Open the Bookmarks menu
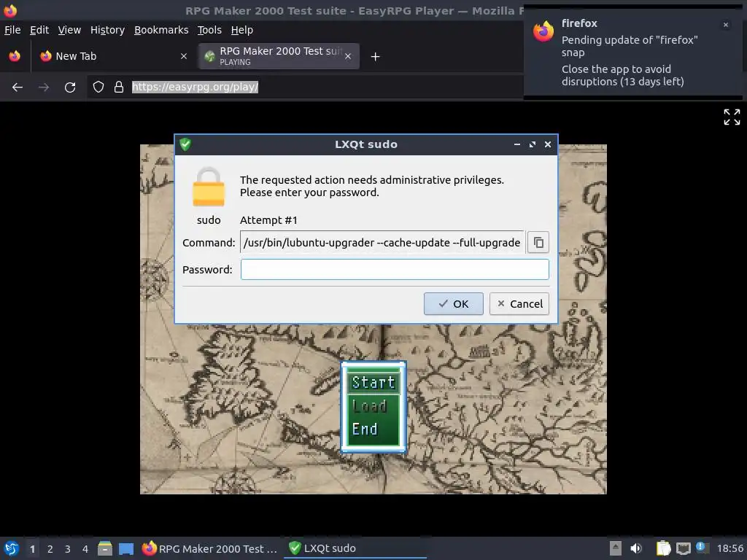747x560 pixels. pyautogui.click(x=161, y=30)
